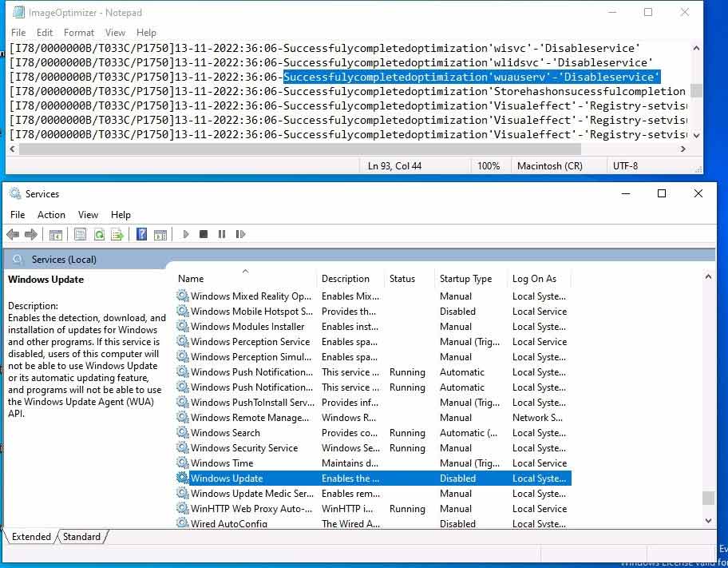Open the Action menu in Services

(x=51, y=215)
